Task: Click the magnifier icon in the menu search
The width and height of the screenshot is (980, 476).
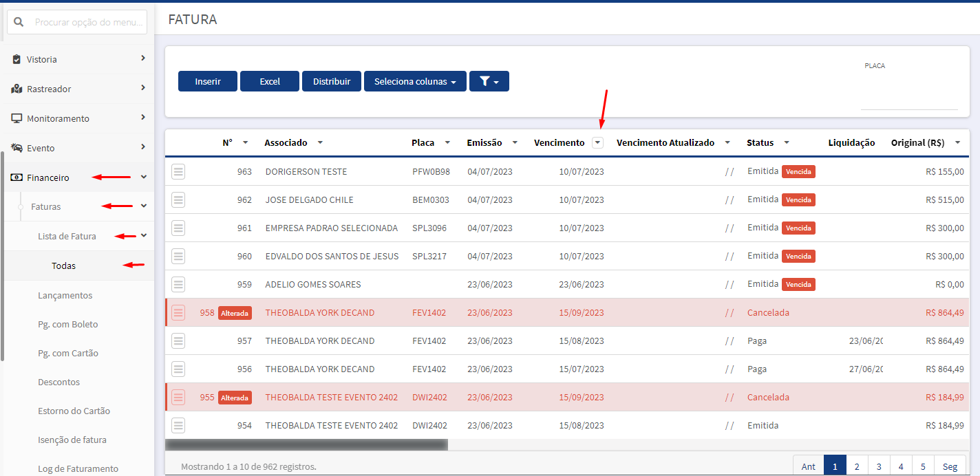Action: pos(19,22)
